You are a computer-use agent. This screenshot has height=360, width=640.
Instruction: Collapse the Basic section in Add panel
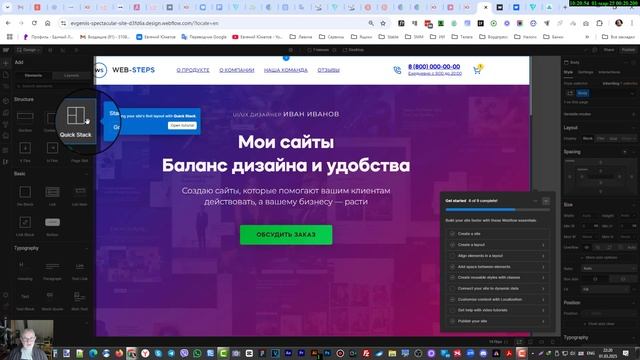pyautogui.click(x=86, y=174)
